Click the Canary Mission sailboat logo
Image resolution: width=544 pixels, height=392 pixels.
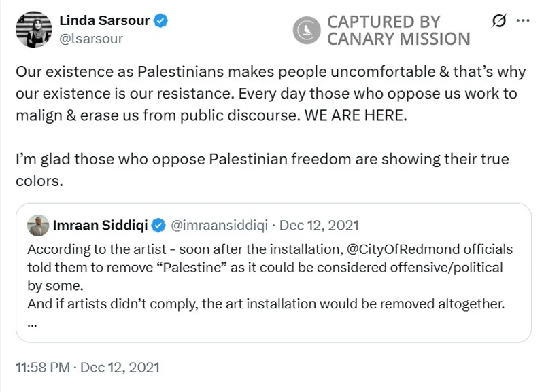(305, 30)
